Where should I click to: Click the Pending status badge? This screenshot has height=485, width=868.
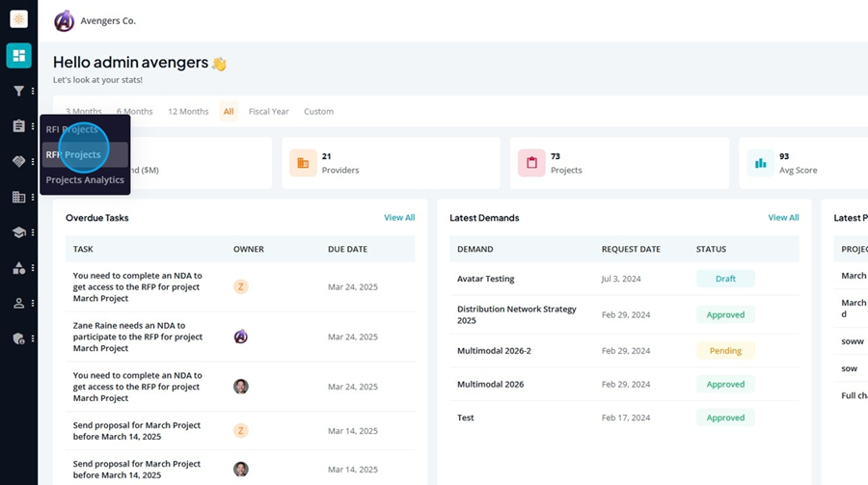pos(725,350)
